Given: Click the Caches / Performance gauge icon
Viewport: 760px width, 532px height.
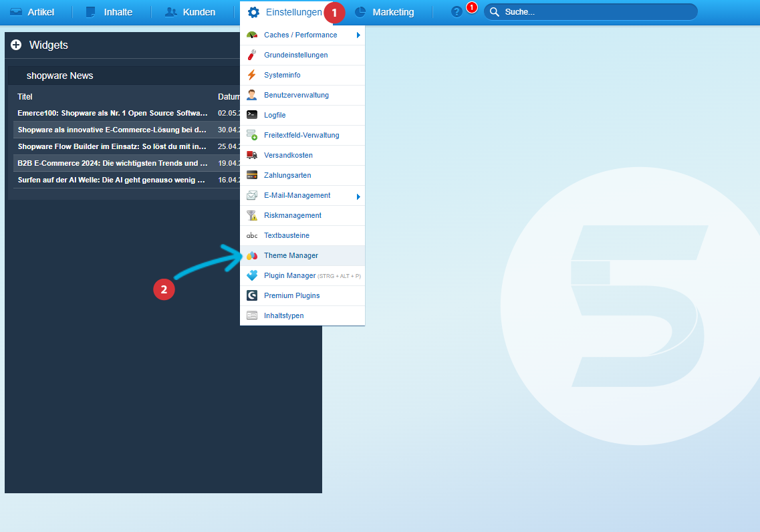Looking at the screenshot, I should tap(251, 35).
